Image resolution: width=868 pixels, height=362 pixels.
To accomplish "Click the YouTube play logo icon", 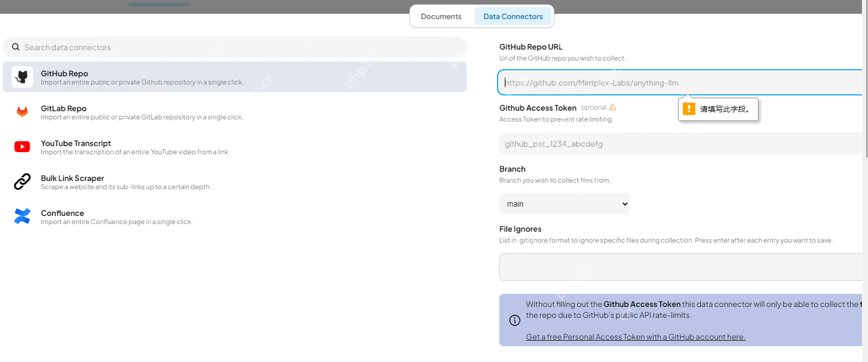I will click(x=22, y=147).
